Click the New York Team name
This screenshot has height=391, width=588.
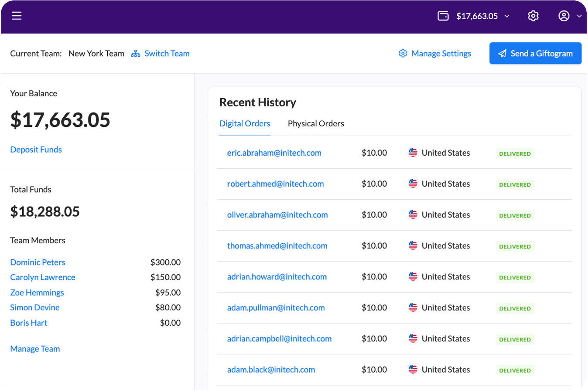tap(96, 54)
